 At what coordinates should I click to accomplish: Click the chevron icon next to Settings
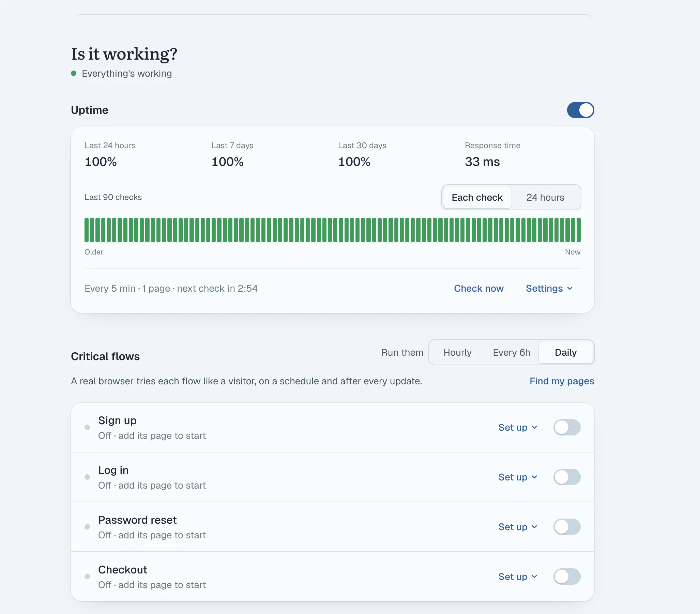[x=570, y=289]
